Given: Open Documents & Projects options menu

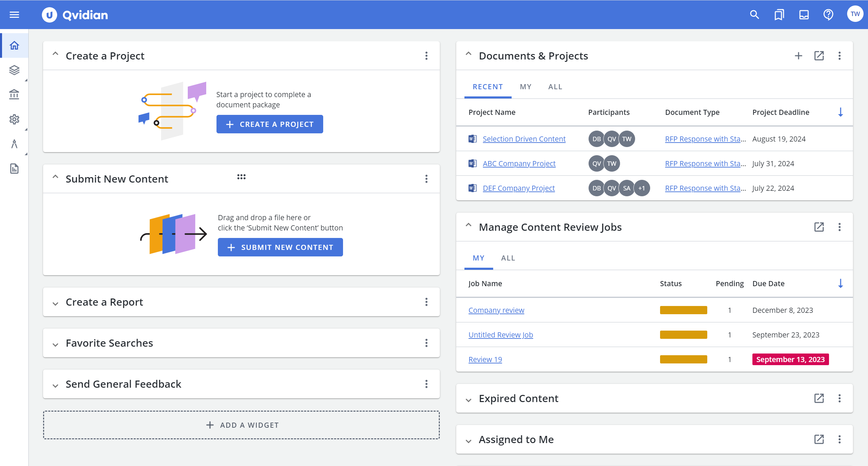Looking at the screenshot, I should click(840, 56).
